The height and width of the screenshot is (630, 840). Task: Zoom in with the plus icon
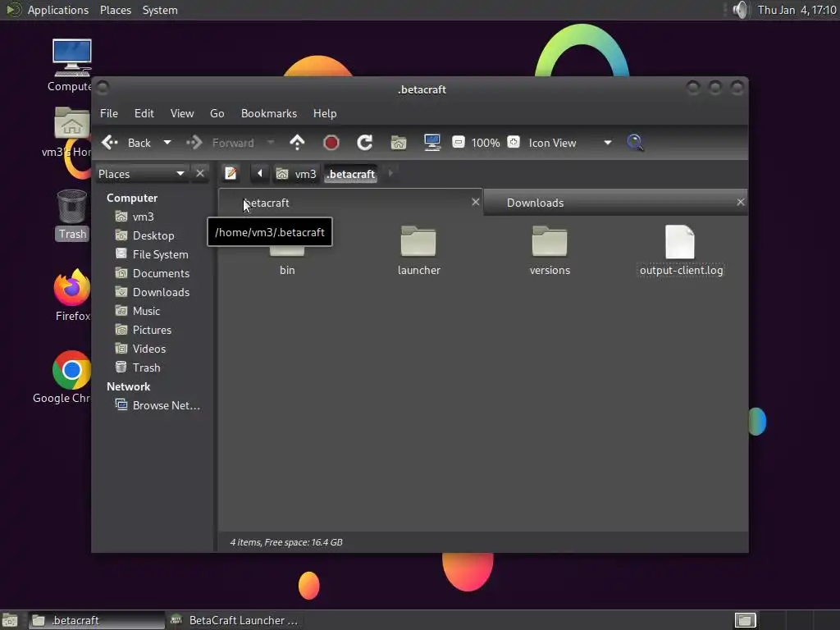514,142
